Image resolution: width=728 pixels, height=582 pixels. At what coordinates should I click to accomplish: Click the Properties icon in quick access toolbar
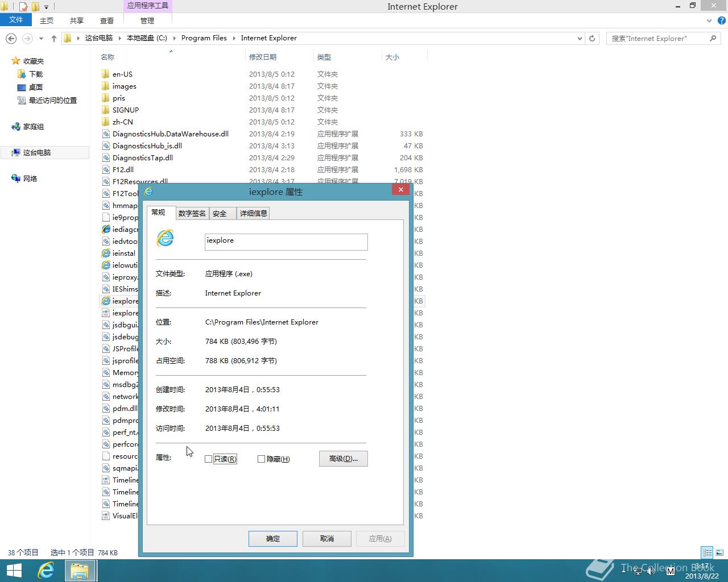[x=23, y=7]
